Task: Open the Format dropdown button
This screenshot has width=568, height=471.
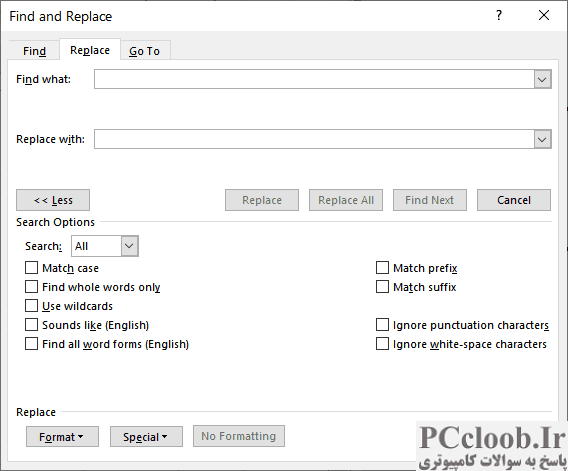Action: click(62, 437)
